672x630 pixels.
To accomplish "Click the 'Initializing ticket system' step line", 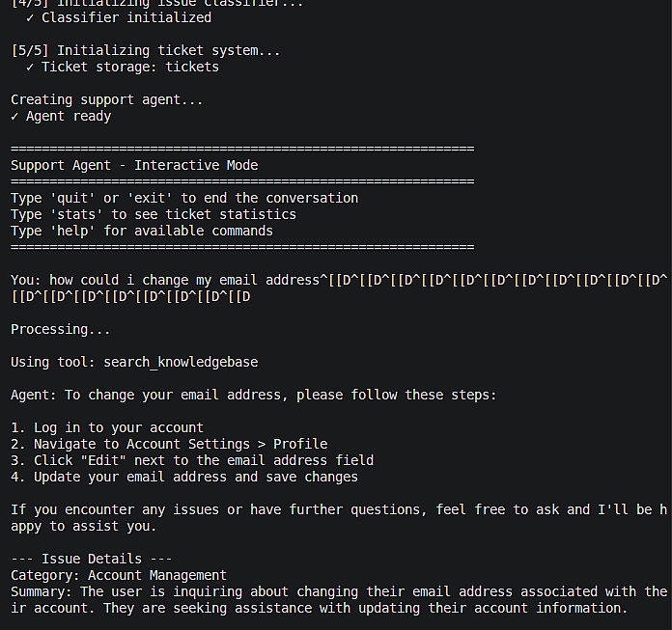I will tap(146, 50).
